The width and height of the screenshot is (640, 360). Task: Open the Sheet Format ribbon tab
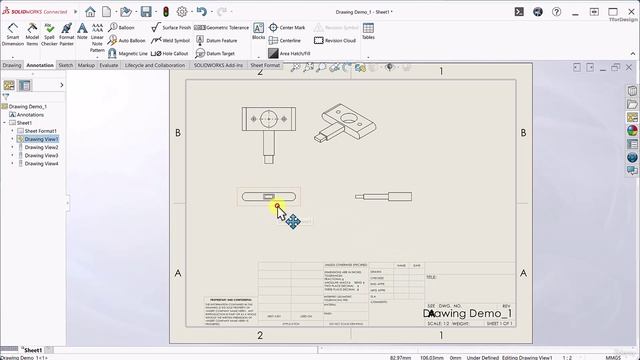(x=265, y=65)
